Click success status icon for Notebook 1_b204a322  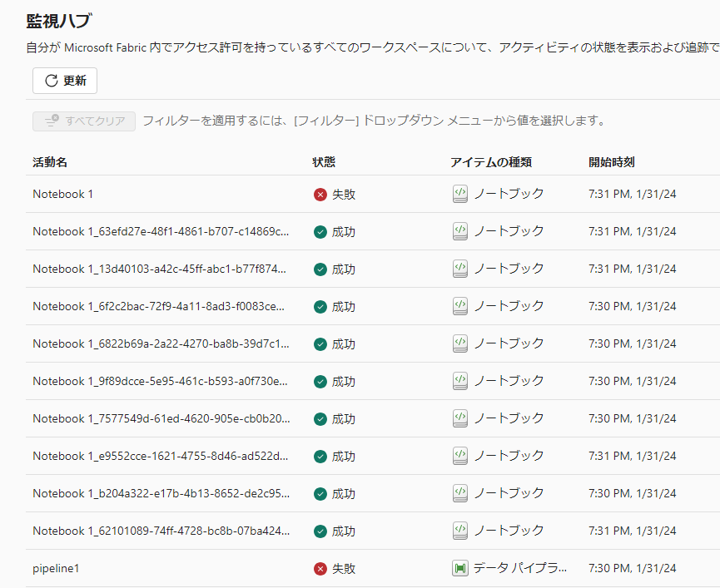pyautogui.click(x=320, y=494)
